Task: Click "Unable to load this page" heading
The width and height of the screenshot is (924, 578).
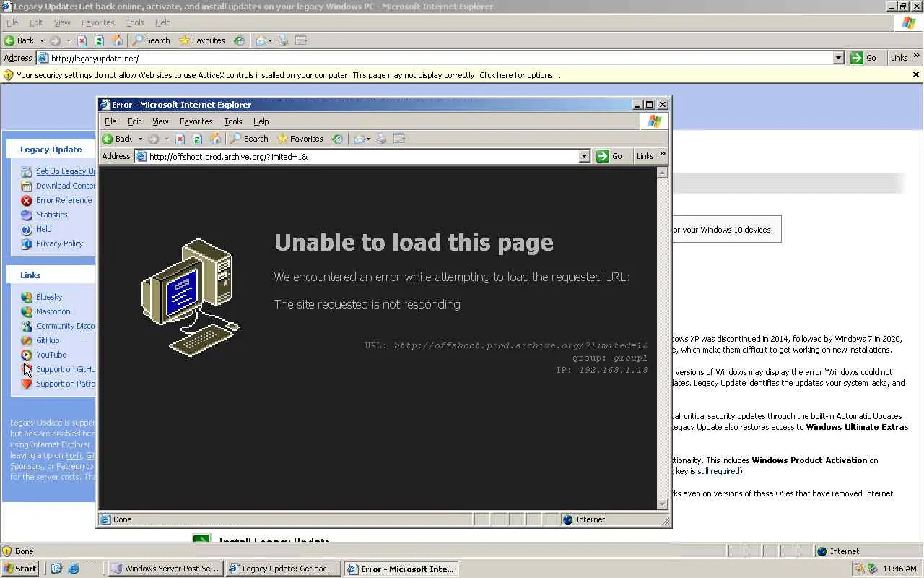Action: point(414,243)
